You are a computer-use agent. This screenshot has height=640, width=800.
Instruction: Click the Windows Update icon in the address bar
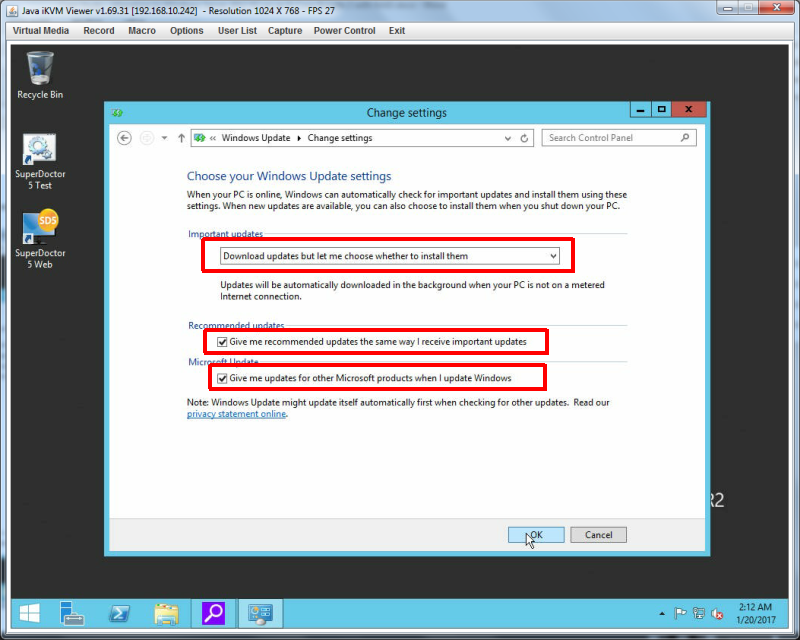tap(199, 138)
